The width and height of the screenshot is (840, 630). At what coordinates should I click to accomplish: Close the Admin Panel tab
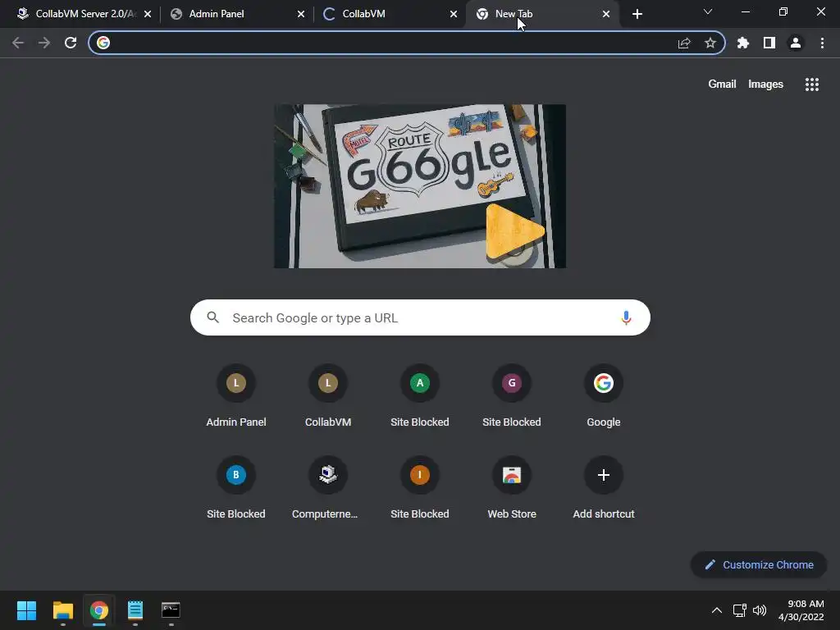coord(301,14)
